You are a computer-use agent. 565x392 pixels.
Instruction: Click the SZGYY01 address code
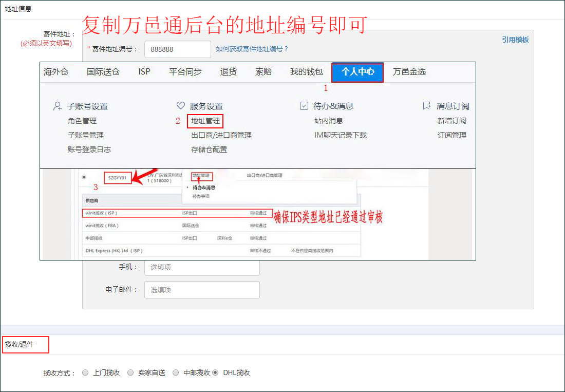click(118, 178)
